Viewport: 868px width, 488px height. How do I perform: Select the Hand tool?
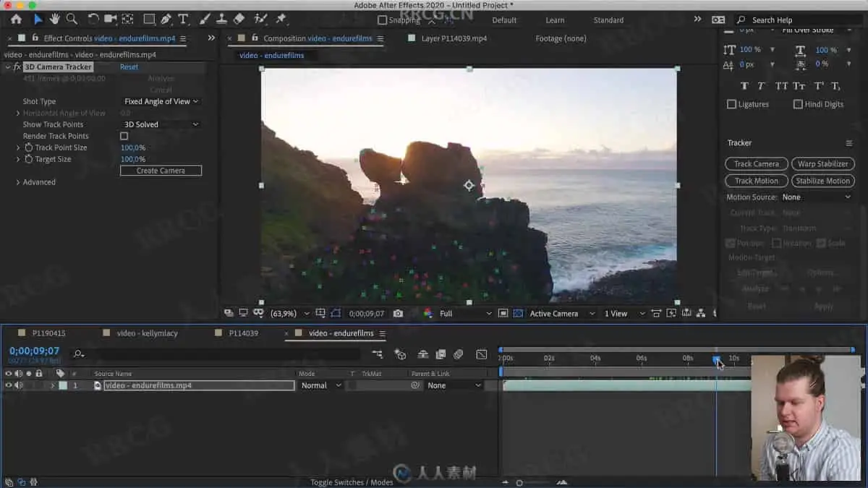click(55, 20)
